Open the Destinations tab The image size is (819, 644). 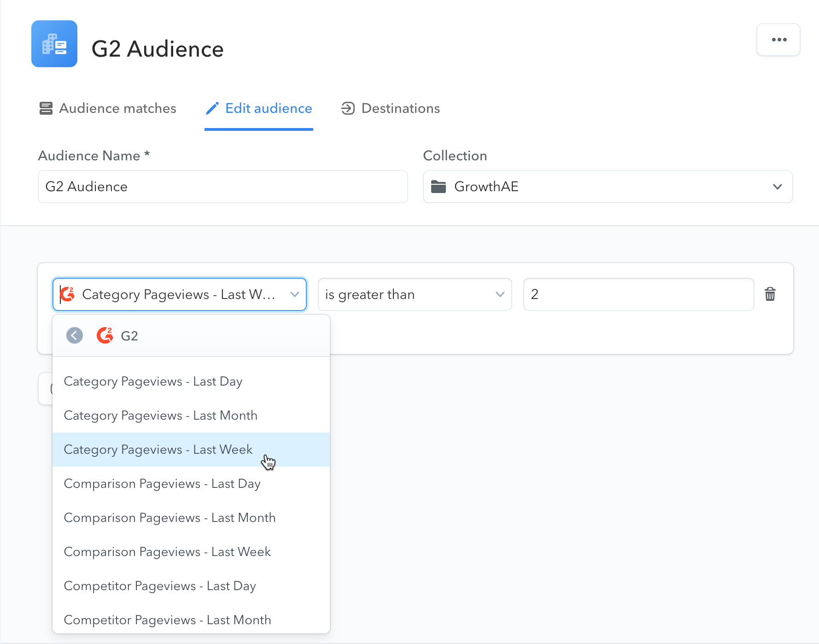[x=391, y=108]
